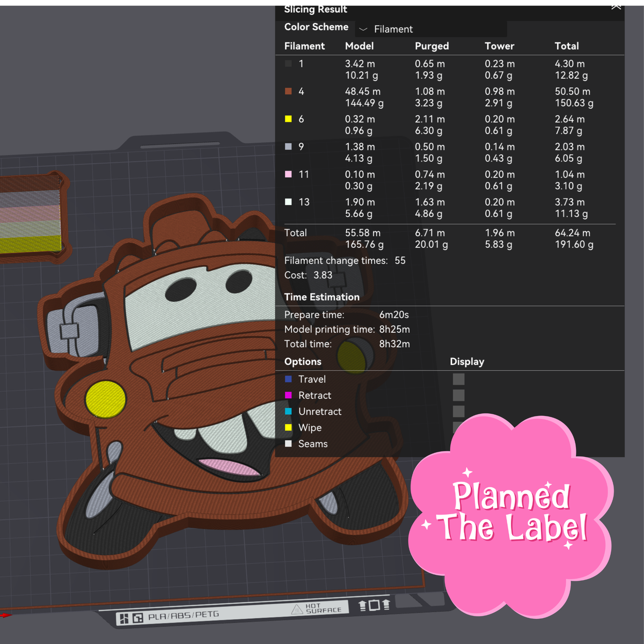This screenshot has height=644, width=644.
Task: Click the gray-blue swatch for filament 9
Action: coord(288,147)
